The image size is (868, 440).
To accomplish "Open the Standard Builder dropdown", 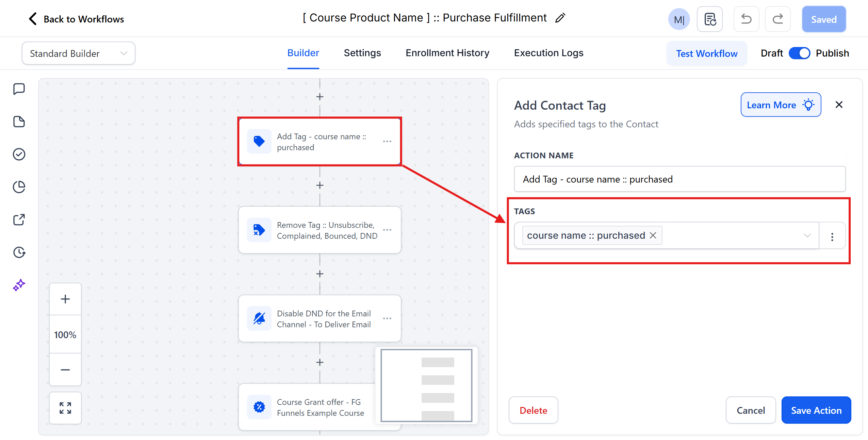I will click(78, 53).
